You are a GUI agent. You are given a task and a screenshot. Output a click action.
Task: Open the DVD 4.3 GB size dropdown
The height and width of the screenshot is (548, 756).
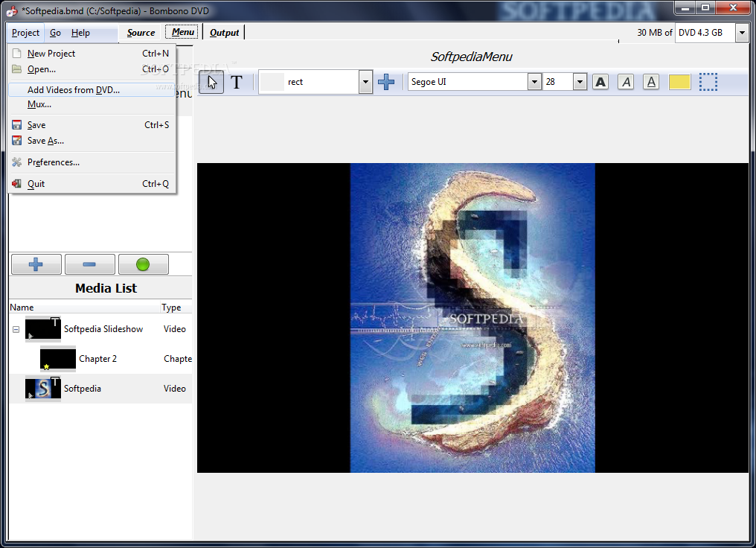[742, 33]
